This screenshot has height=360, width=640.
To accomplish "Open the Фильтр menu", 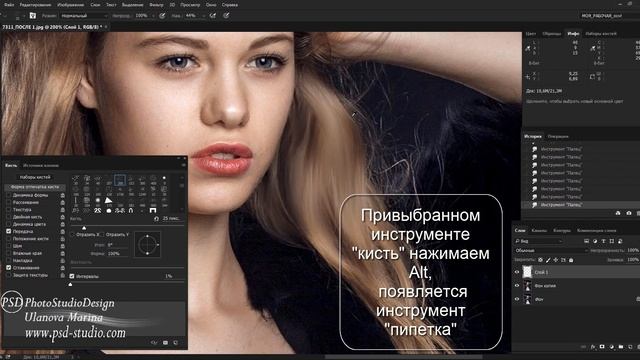I will [x=156, y=5].
